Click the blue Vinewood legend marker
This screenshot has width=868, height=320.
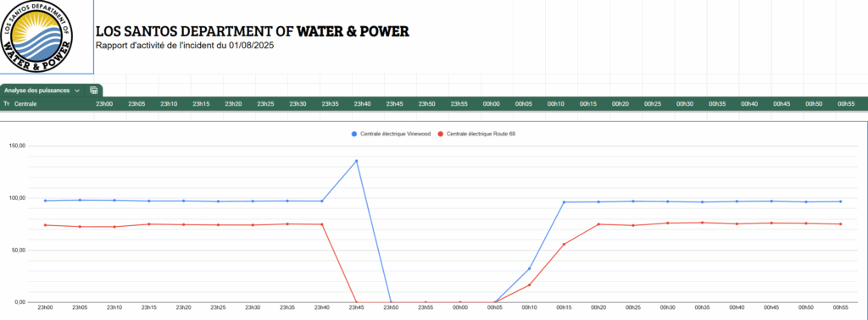click(x=353, y=135)
